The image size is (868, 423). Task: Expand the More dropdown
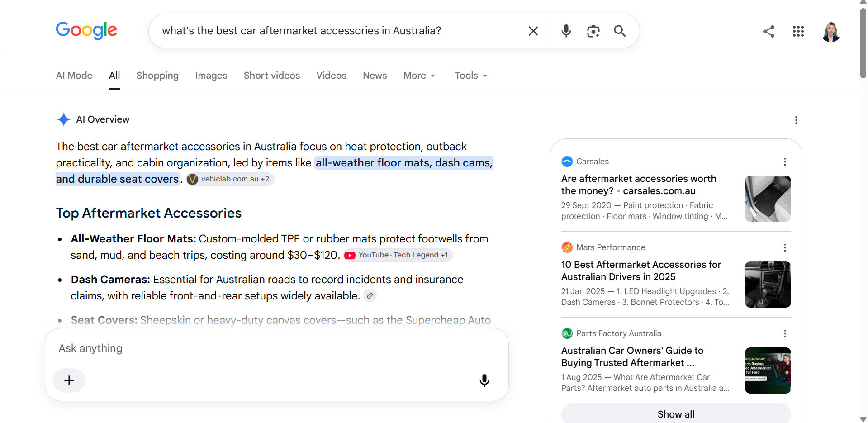419,76
